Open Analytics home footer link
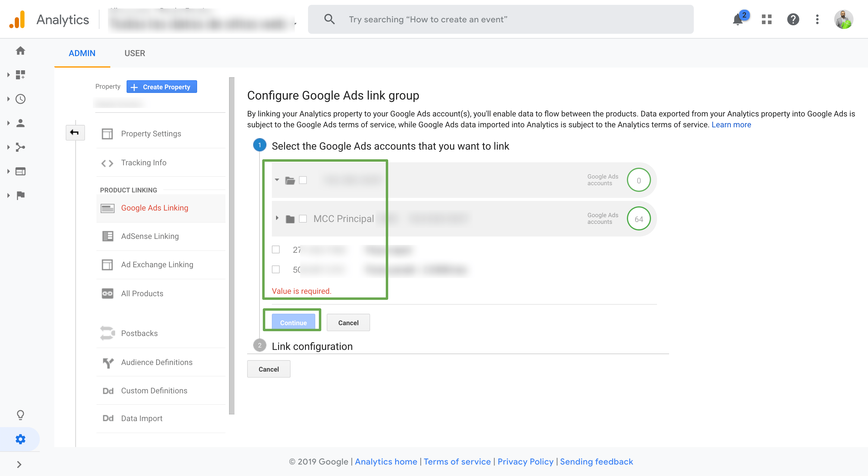Image resolution: width=868 pixels, height=476 pixels. 386,462
